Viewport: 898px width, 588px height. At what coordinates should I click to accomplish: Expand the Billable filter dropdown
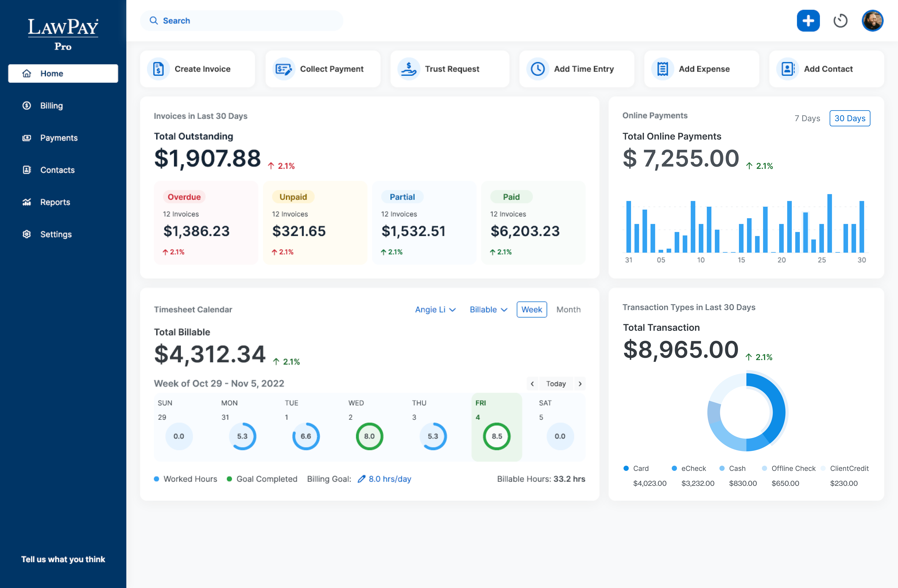(488, 310)
